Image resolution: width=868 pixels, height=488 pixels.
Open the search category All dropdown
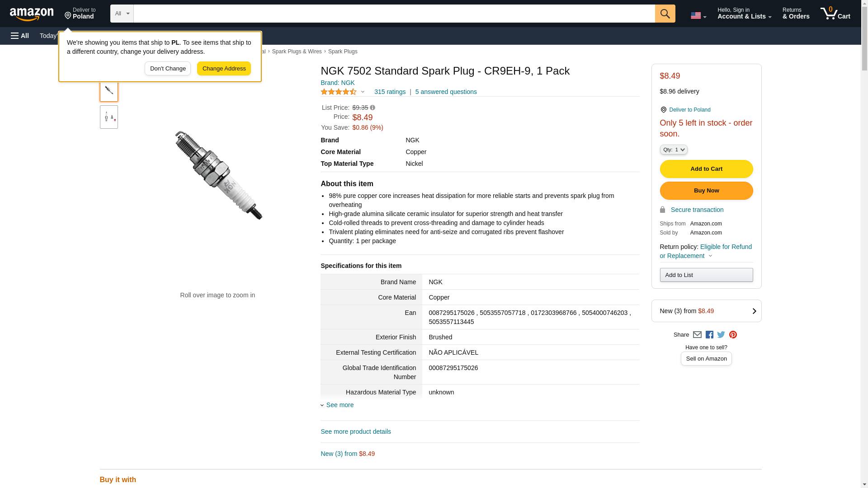point(122,14)
